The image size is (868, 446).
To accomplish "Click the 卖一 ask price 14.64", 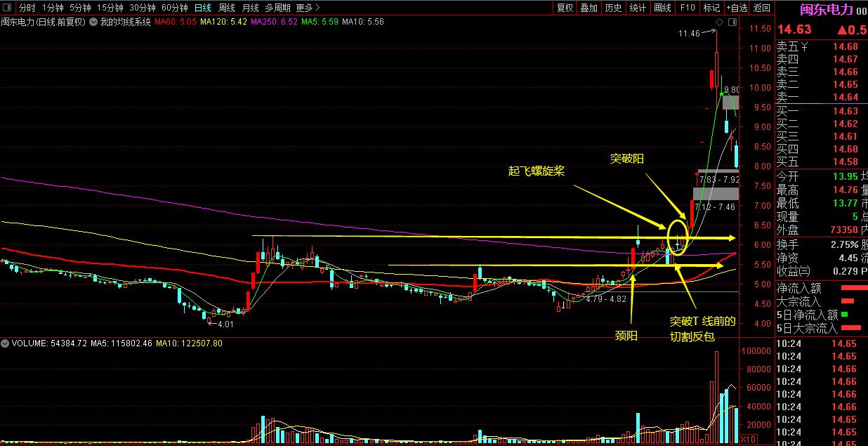I will pyautogui.click(x=845, y=98).
